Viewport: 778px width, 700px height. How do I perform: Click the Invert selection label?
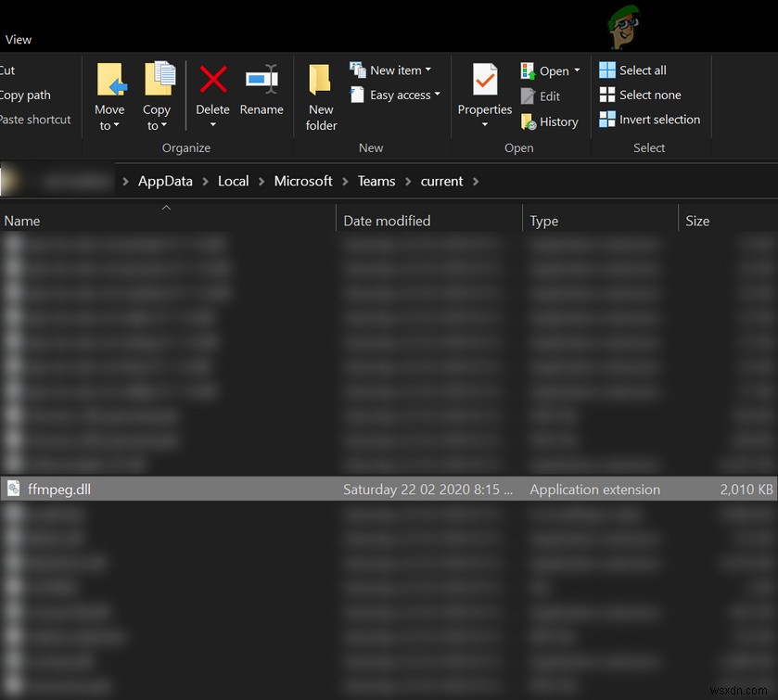[x=659, y=119]
